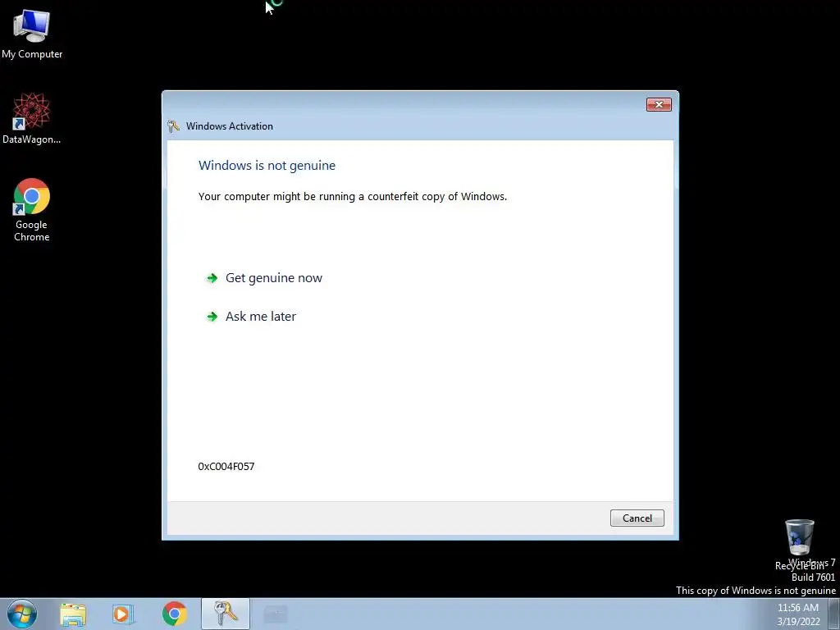Launch Windows Media Player from taskbar

(x=123, y=614)
